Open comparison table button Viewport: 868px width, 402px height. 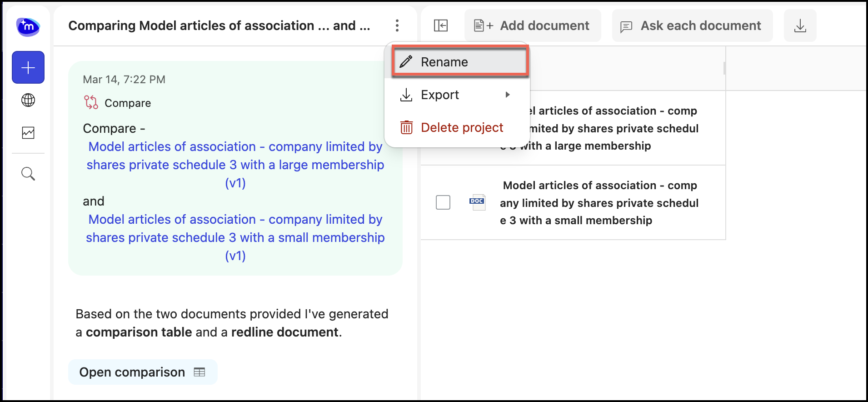[142, 372]
